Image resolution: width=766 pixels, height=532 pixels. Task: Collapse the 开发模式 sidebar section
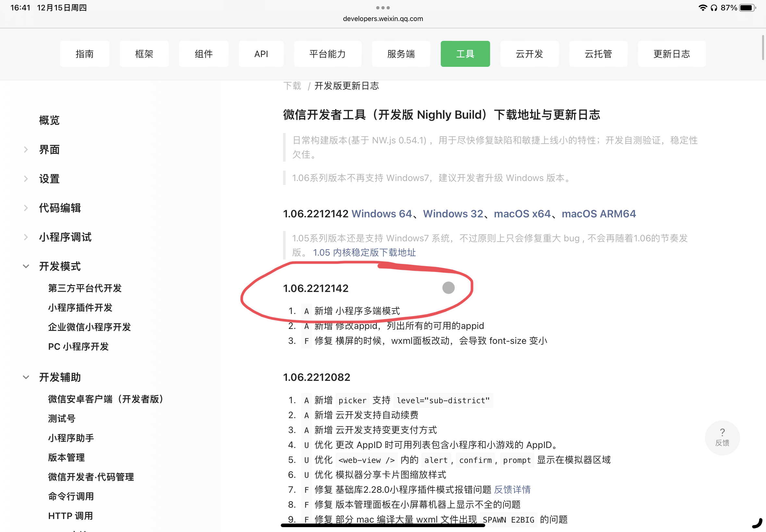pyautogui.click(x=26, y=266)
